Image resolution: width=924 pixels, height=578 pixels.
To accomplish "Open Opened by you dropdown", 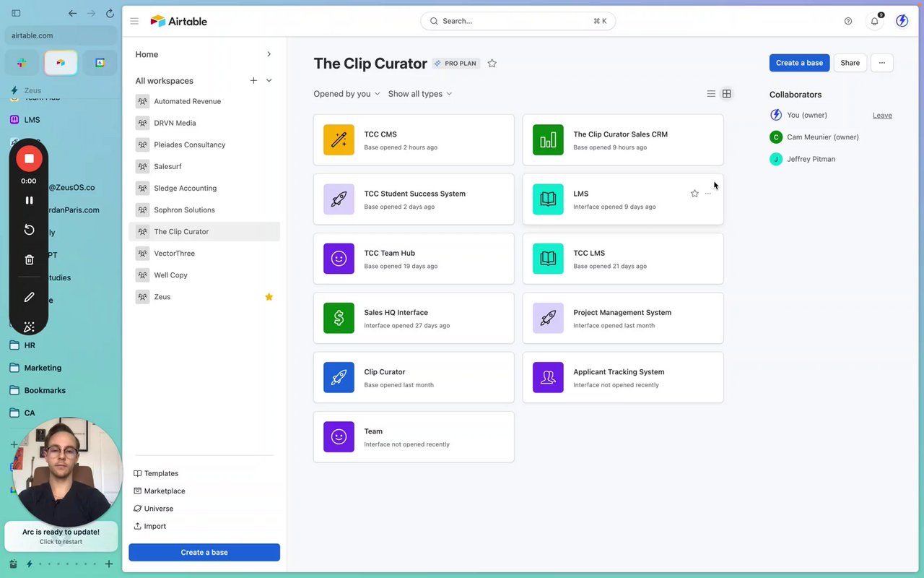I will point(346,94).
